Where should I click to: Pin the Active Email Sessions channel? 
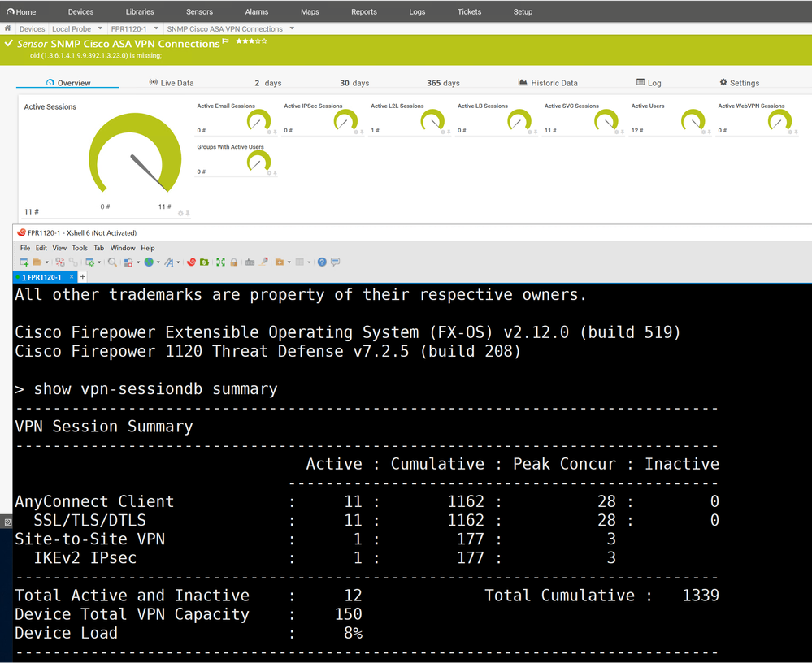pos(275,132)
